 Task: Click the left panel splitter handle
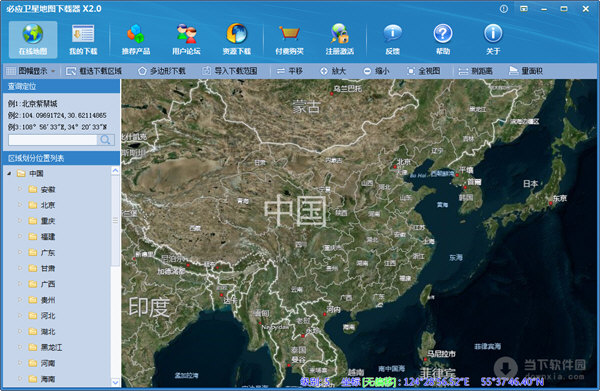click(115, 220)
